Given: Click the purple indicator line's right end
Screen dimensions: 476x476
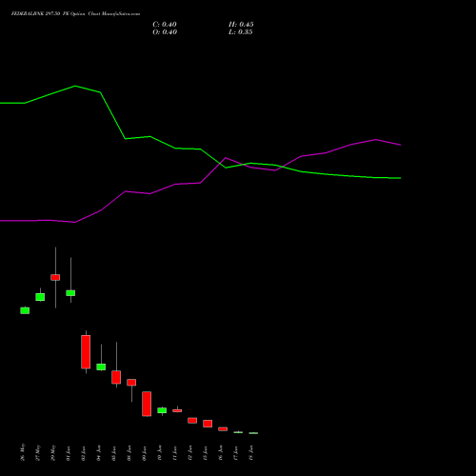Looking at the screenshot, I should [401, 145].
